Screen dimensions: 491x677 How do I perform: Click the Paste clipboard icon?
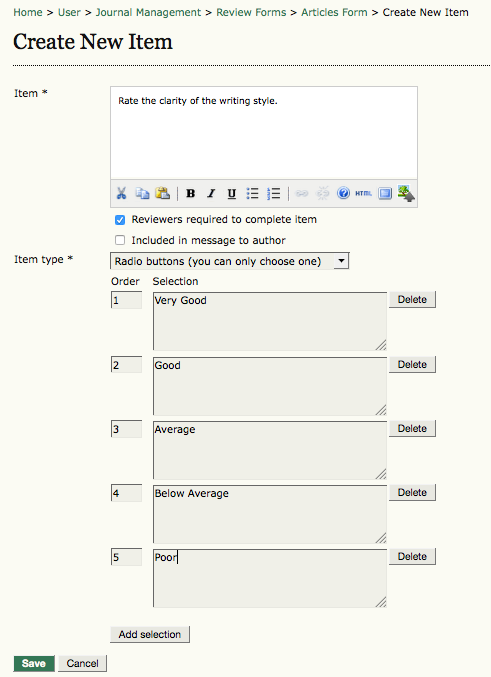pyautogui.click(x=163, y=193)
